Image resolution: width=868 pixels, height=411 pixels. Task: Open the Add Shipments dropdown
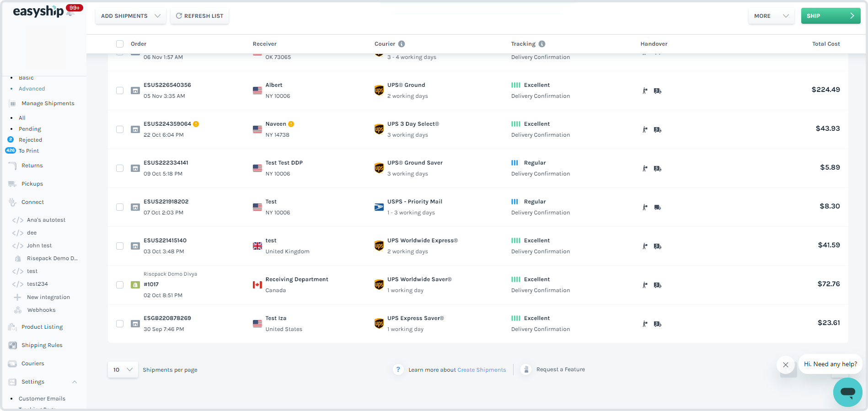coord(131,16)
